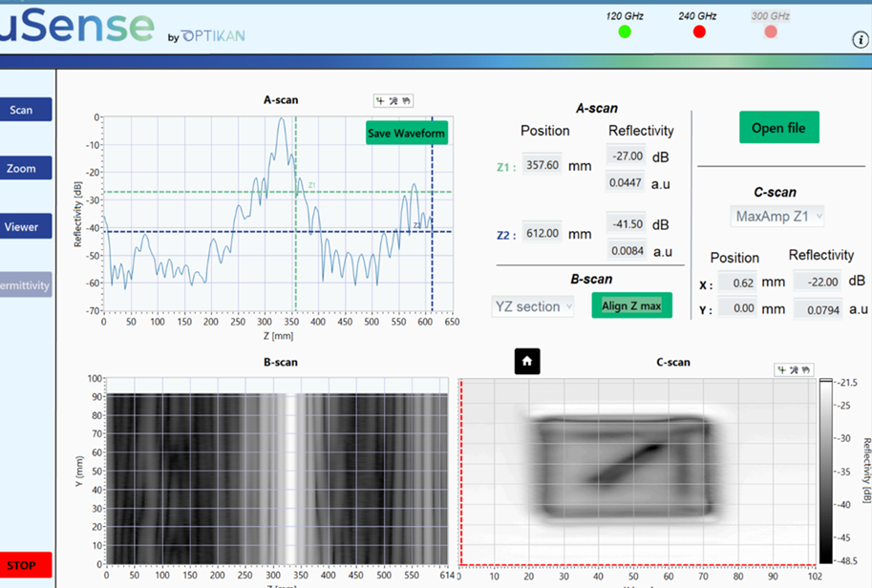The image size is (872, 588).
Task: Click the black home reset icon
Action: (527, 361)
